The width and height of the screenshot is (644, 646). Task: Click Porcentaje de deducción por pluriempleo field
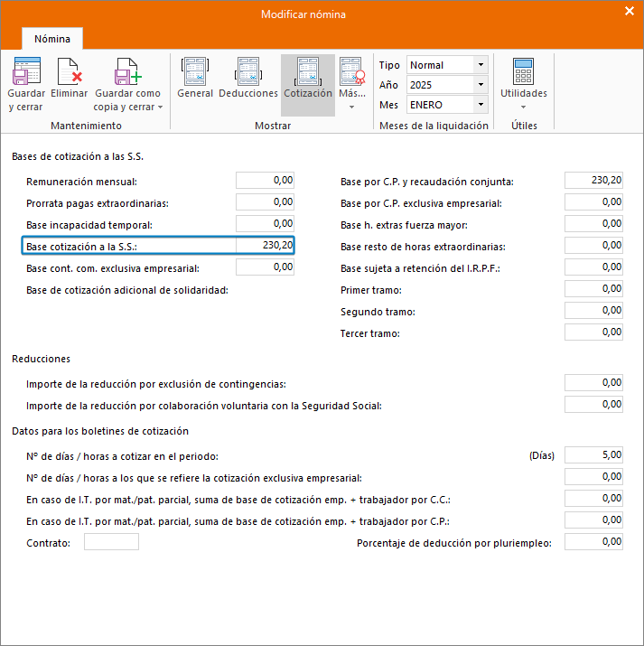(x=593, y=542)
